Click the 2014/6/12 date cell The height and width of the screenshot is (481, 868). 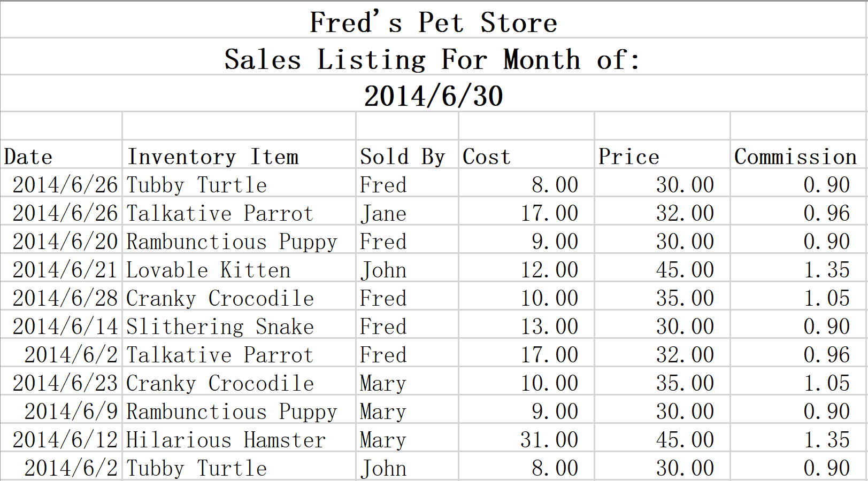click(62, 438)
